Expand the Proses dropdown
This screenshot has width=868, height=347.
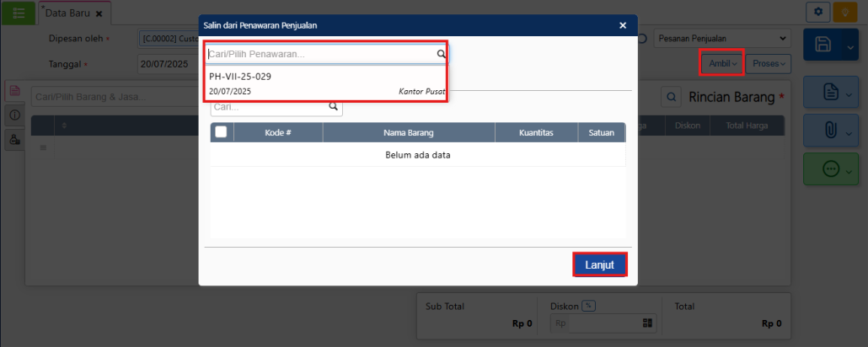(x=769, y=64)
